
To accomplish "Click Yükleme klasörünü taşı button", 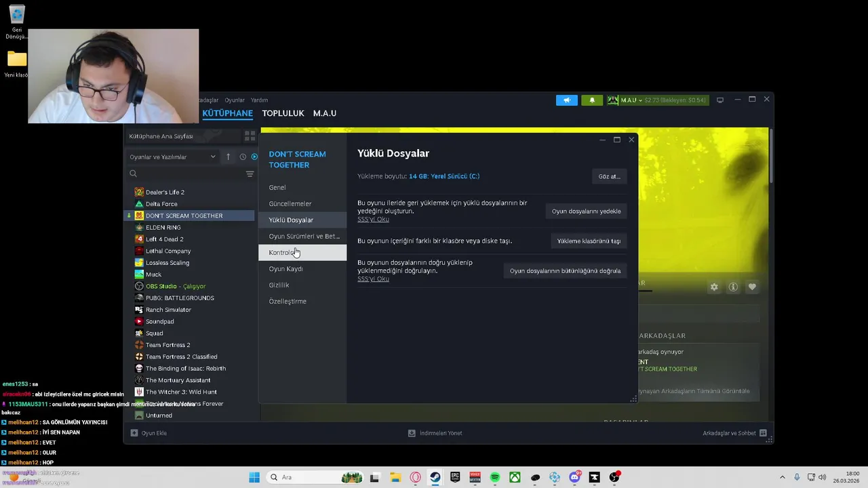I will pos(589,241).
